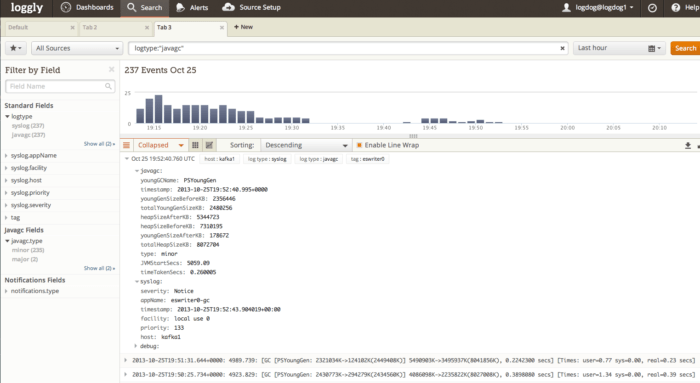This screenshot has width=700, height=383.
Task: Close the Default tab
Action: 72,28
